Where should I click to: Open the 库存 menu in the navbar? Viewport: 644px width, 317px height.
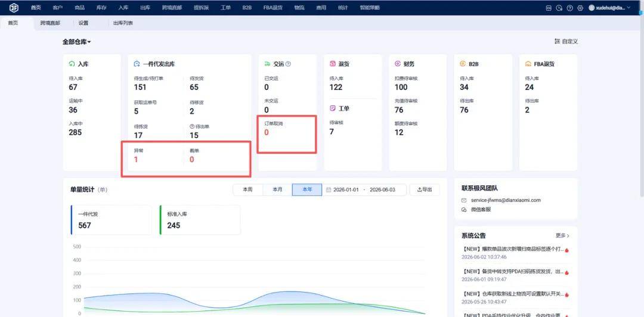coord(101,8)
